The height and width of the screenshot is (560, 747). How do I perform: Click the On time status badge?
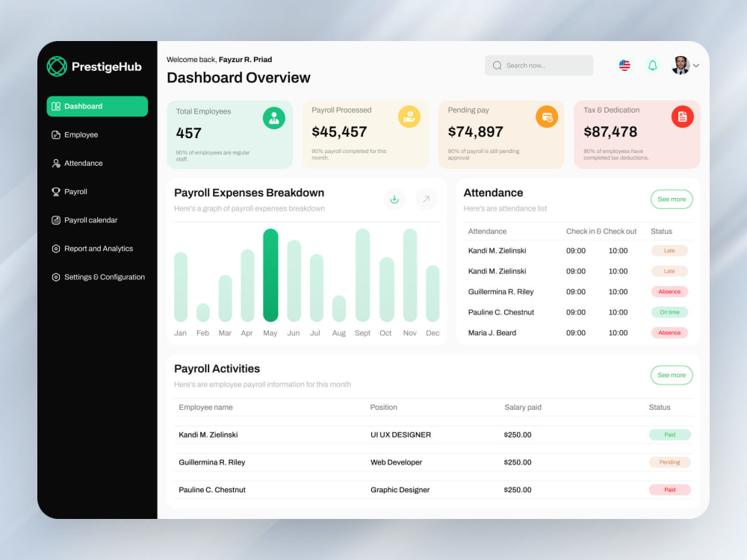[x=669, y=312]
